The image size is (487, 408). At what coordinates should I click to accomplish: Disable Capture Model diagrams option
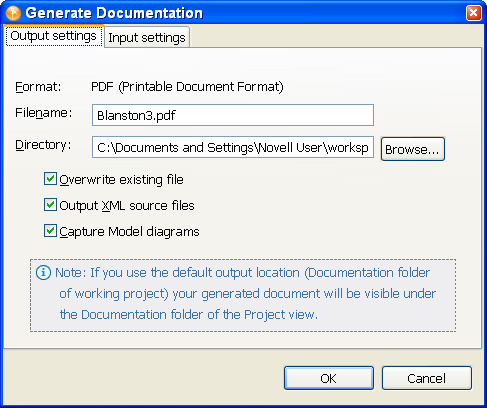50,231
